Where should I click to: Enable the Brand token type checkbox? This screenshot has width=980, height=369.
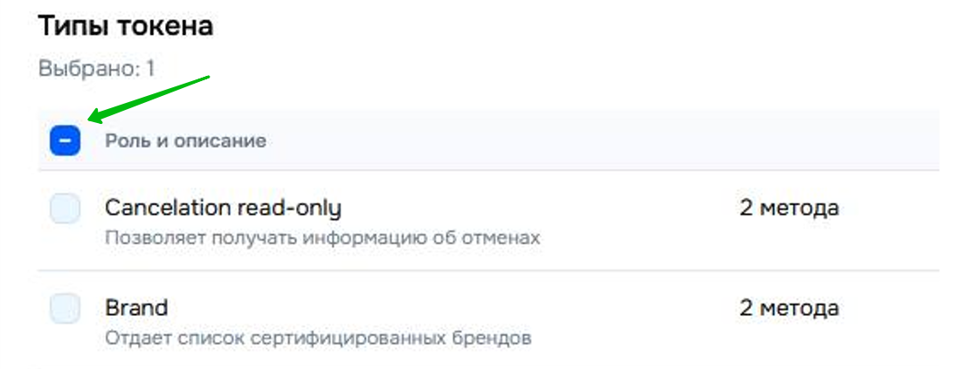pyautogui.click(x=66, y=308)
